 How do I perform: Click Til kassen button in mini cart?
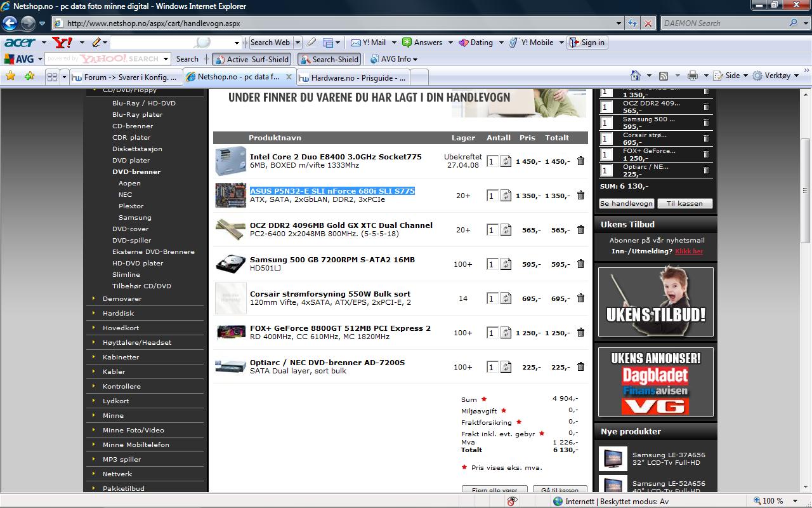tap(684, 204)
